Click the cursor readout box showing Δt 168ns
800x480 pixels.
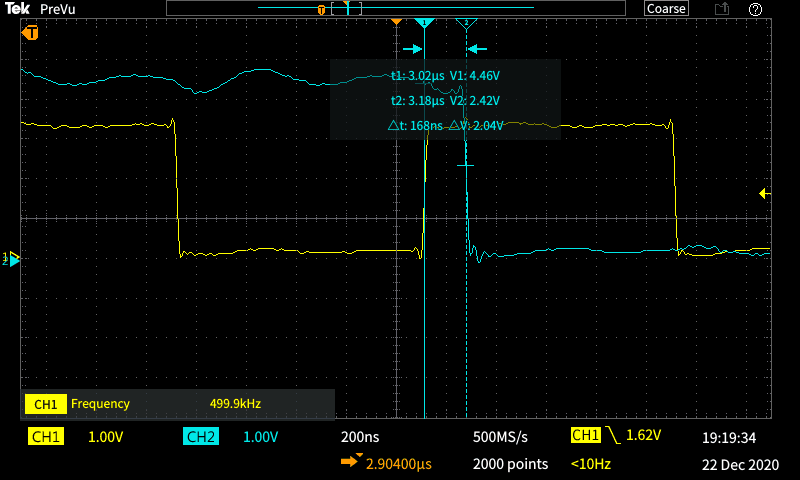point(445,100)
